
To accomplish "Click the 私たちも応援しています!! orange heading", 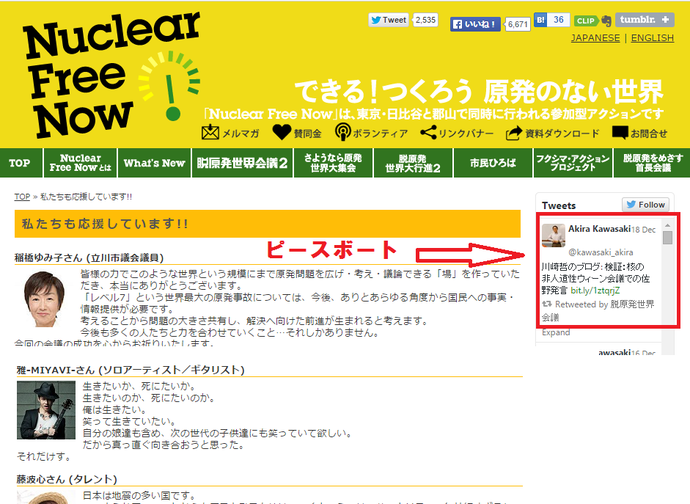I will (x=268, y=224).
